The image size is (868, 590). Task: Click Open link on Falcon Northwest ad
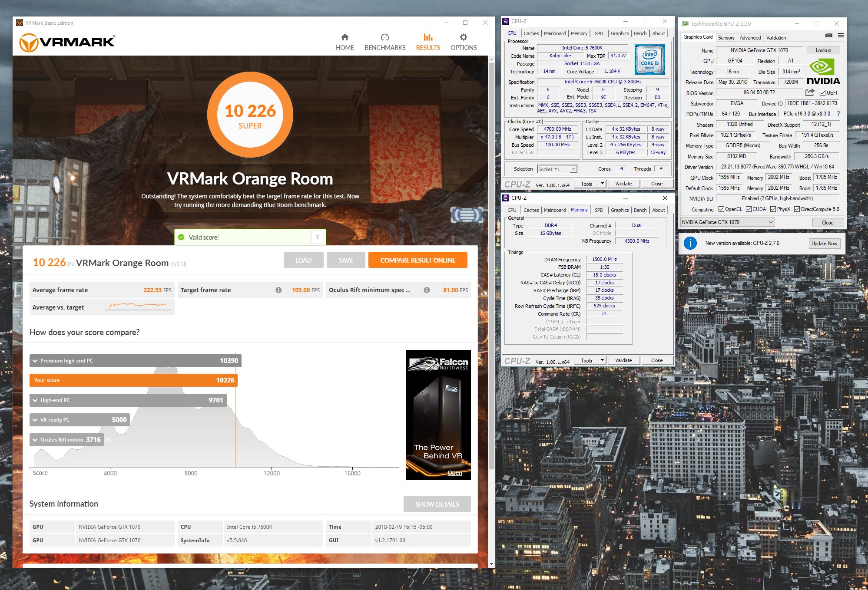[x=455, y=473]
